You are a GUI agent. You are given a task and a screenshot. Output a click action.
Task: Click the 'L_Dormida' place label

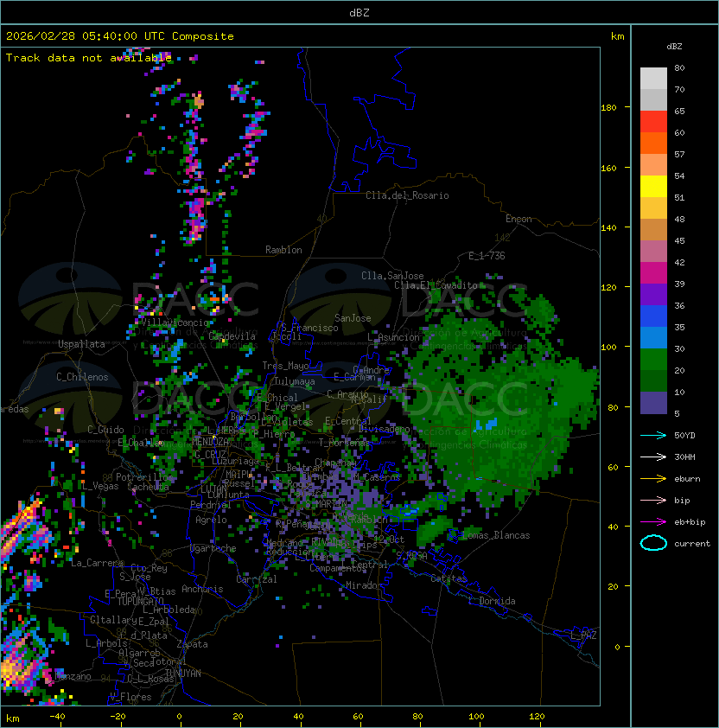[x=492, y=601]
